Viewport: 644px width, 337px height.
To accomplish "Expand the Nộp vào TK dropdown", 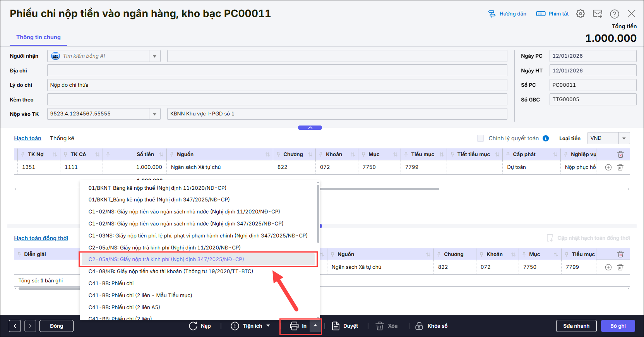I will (154, 114).
